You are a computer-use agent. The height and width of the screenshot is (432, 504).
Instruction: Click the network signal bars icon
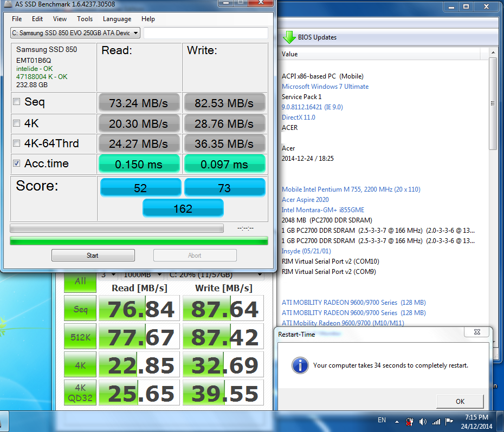coord(435,421)
